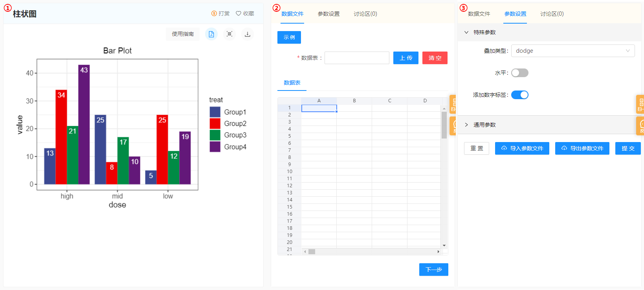Open 讨论区(0) tab in panel 3

point(552,14)
